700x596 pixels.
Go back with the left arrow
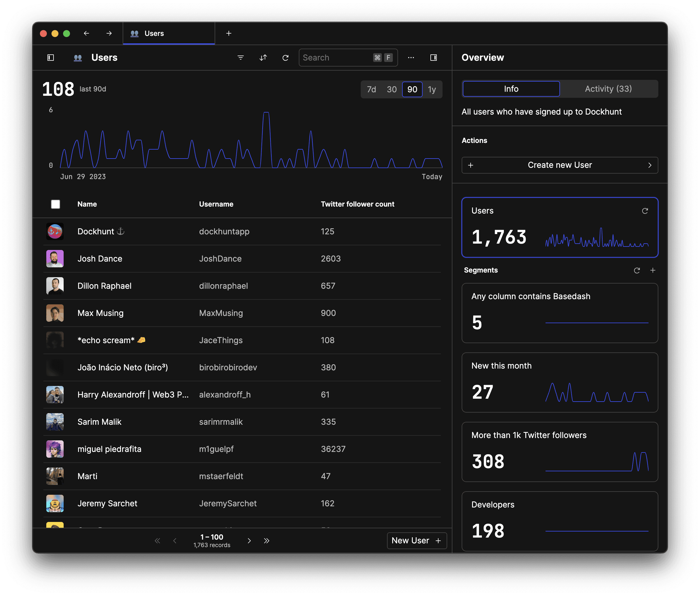click(x=86, y=33)
